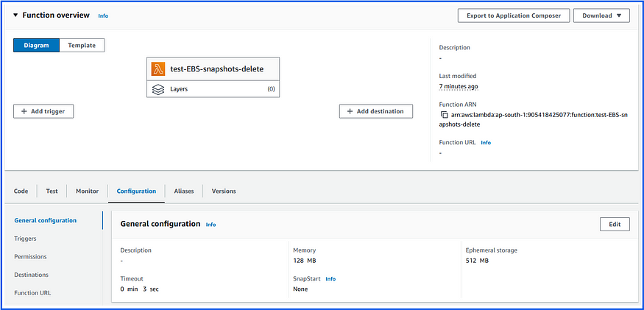The height and width of the screenshot is (310, 644).
Task: Click the orange Lambda function icon
Action: [x=158, y=69]
